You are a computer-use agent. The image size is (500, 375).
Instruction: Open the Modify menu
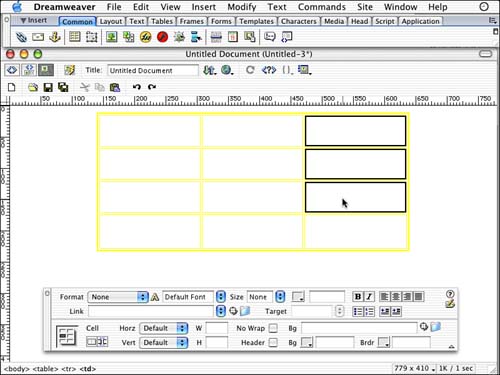click(x=242, y=7)
